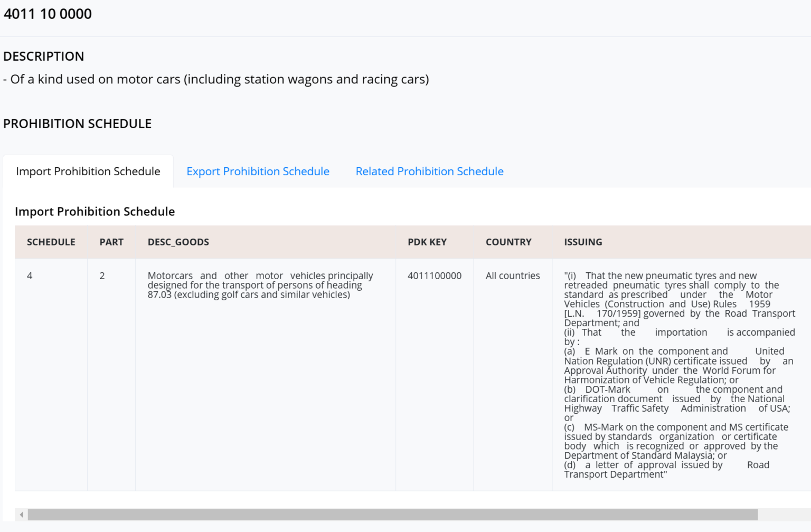Viewport: 811px width, 532px height.
Task: Click the PROHIBITION SCHEDULE section heading
Action: [x=78, y=124]
